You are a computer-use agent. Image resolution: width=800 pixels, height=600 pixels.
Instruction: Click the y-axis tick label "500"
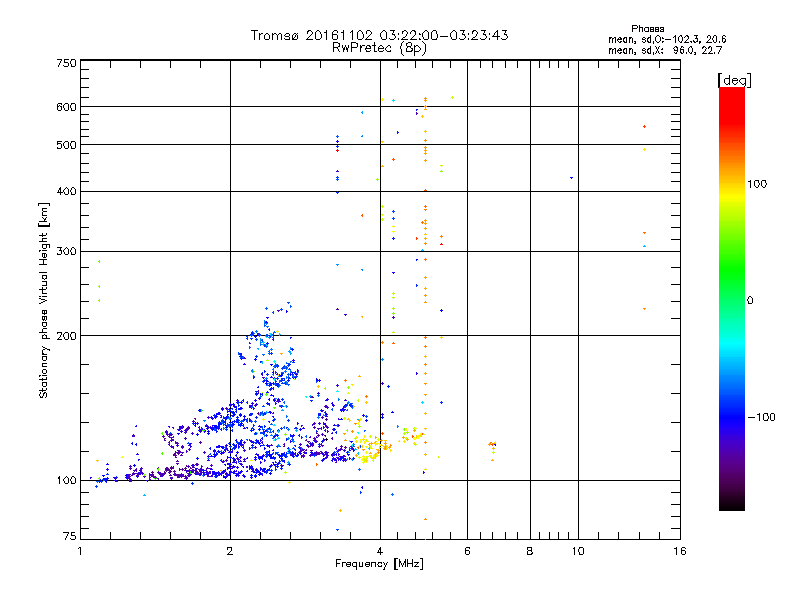point(67,145)
